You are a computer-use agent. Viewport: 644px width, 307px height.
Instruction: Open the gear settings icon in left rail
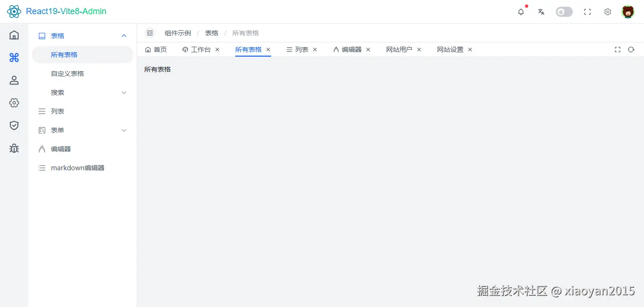(14, 103)
